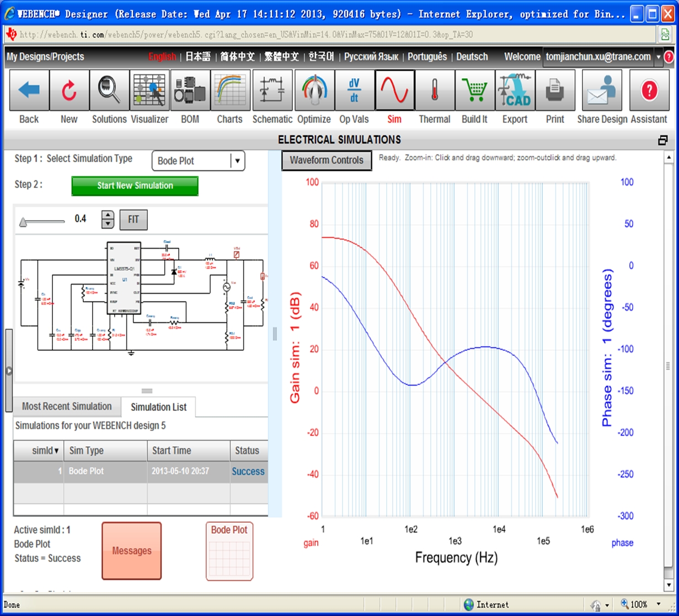The image size is (679, 616).
Task: Click the FIT button
Action: tap(133, 219)
